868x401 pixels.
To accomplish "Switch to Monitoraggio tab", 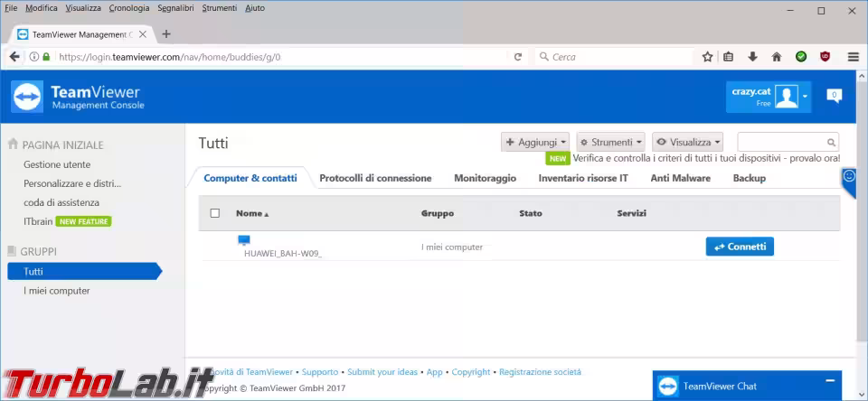I will pos(485,178).
